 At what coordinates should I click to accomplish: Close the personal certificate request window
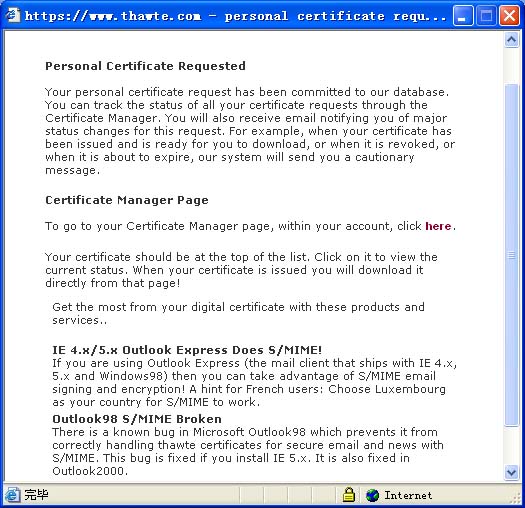coord(509,15)
